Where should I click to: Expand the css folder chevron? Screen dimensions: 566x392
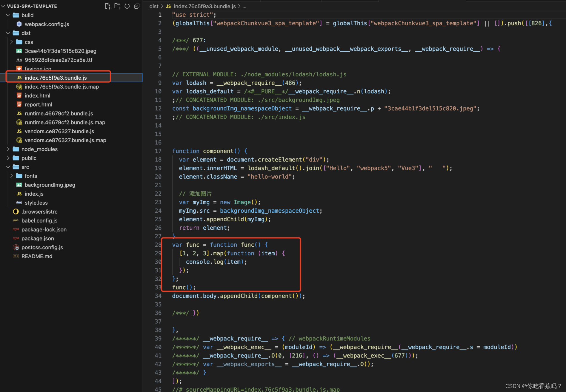[x=12, y=42]
